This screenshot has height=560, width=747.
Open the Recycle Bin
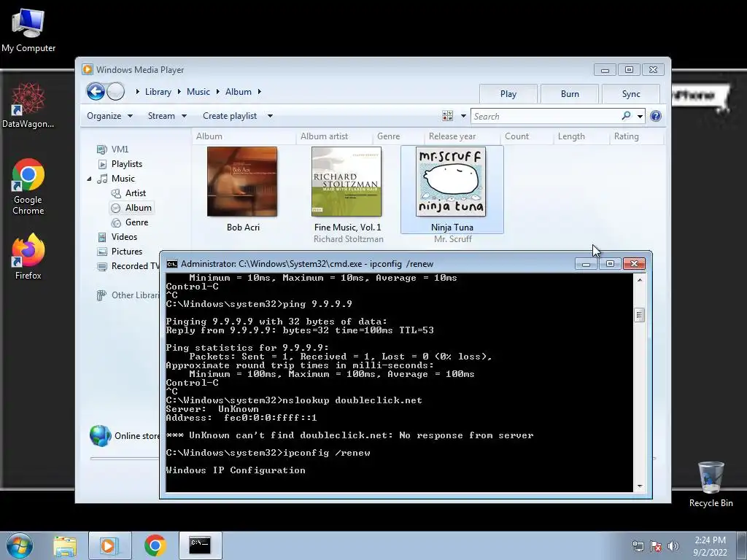pos(711,484)
